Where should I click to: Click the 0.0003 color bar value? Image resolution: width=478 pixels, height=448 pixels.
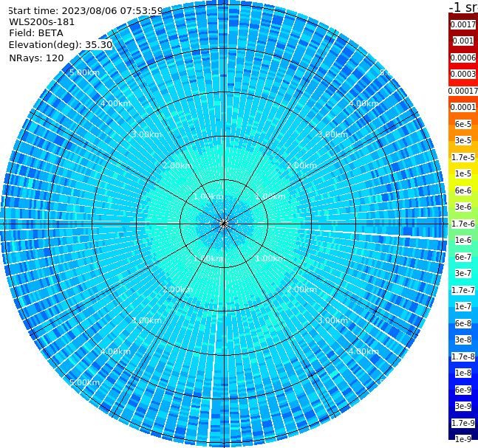(463, 74)
